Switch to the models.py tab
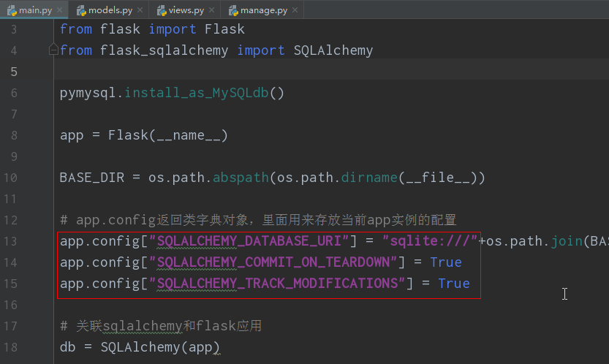The height and width of the screenshot is (364, 609). pos(110,10)
